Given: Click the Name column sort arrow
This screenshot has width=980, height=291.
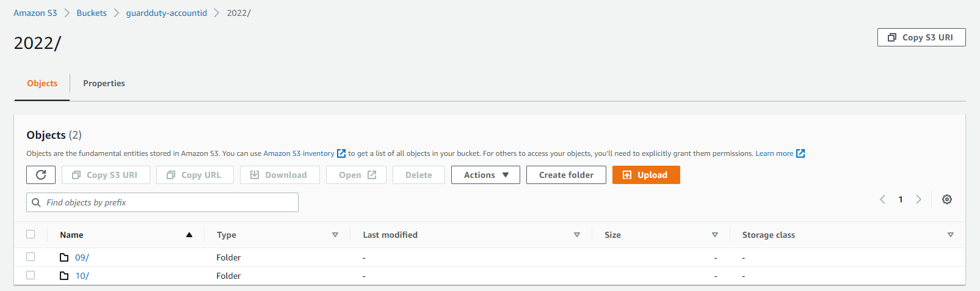Looking at the screenshot, I should coord(189,235).
